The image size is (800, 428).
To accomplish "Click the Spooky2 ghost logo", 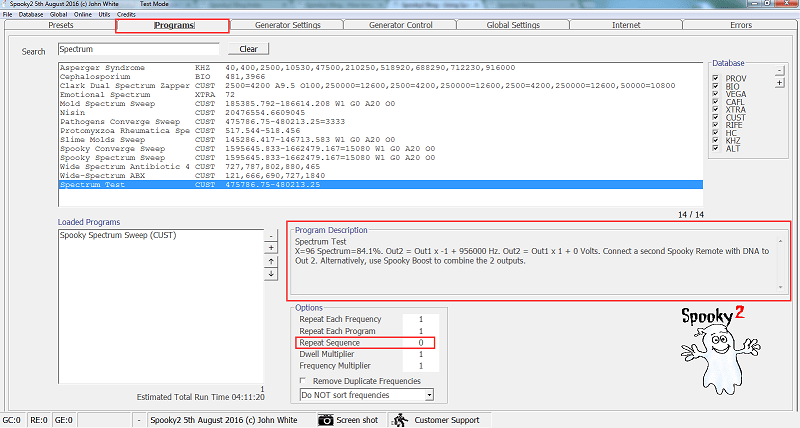I will click(x=720, y=350).
